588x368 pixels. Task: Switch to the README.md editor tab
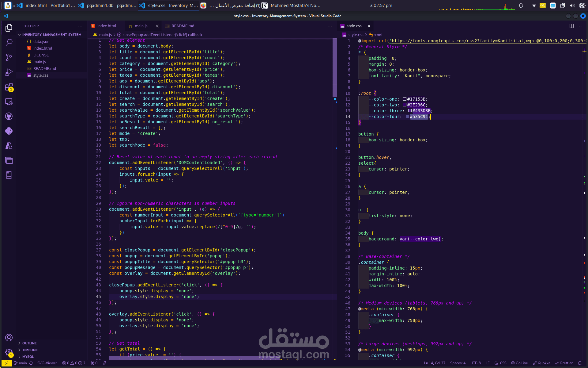pyautogui.click(x=183, y=26)
